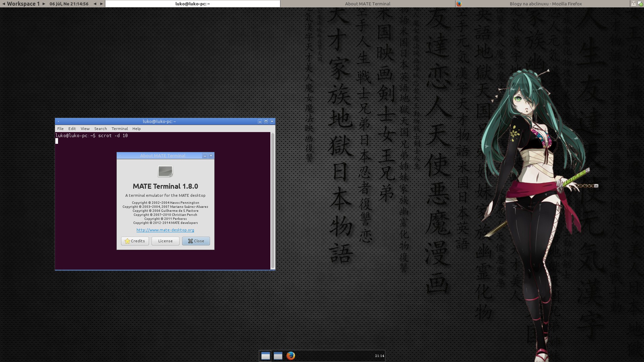Viewport: 644px width, 362px height.
Task: Click Firefox icon in top panel task list
Action: 459,4
